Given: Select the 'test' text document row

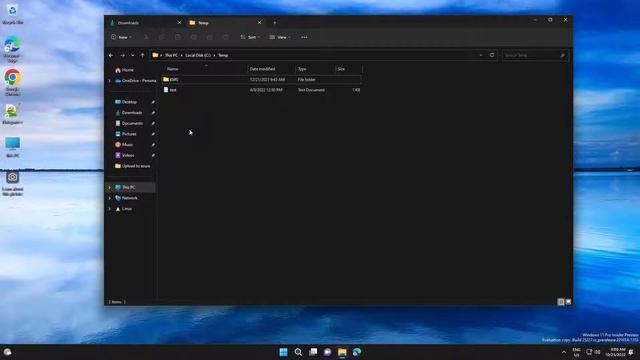Looking at the screenshot, I should (x=262, y=90).
